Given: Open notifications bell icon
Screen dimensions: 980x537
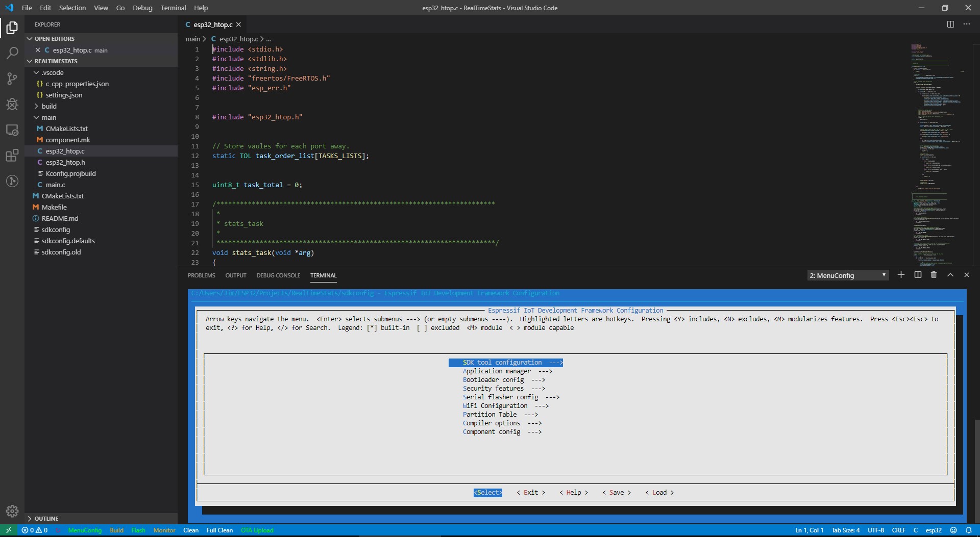Looking at the screenshot, I should [x=968, y=530].
